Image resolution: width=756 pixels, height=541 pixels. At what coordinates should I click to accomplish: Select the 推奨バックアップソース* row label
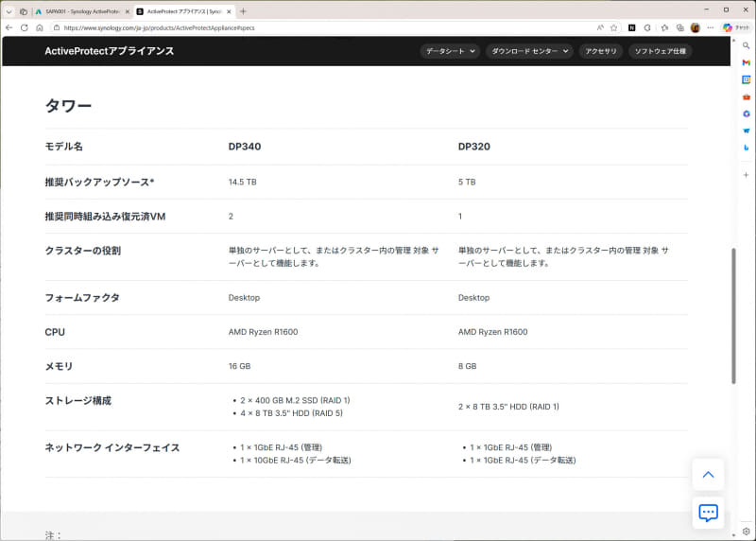pos(99,182)
